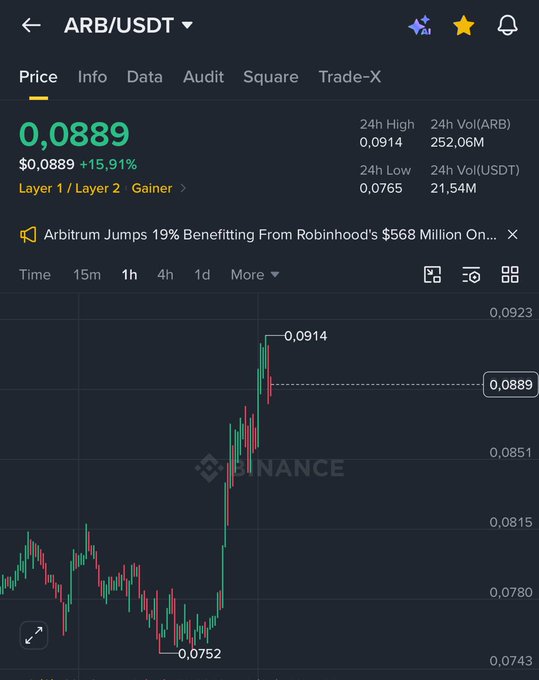This screenshot has height=680, width=539.
Task: Open the chart grid layout icon
Action: (x=510, y=275)
